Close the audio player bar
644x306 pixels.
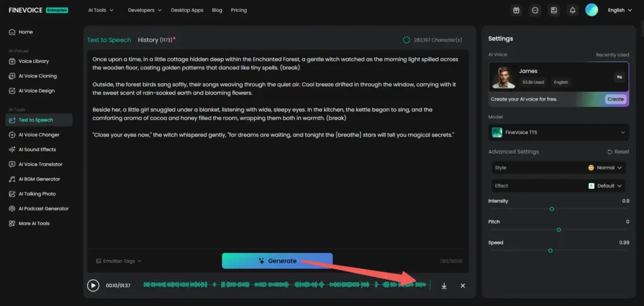coord(463,286)
